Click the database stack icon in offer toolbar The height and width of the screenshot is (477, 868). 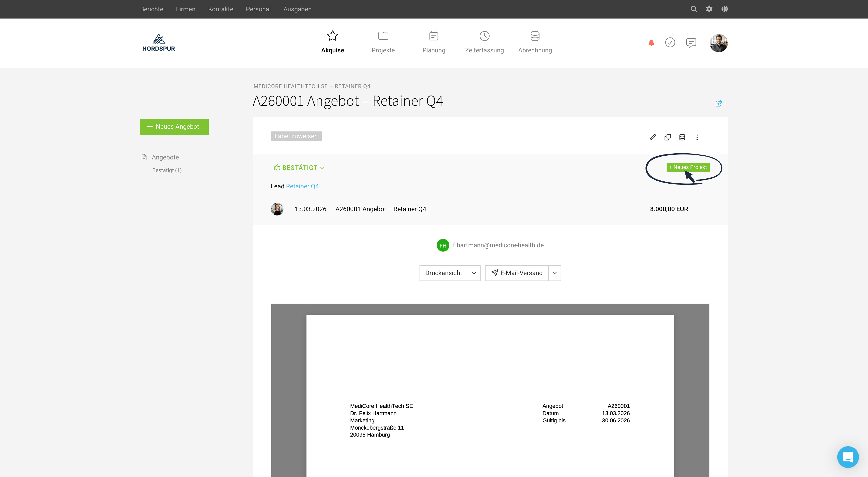tap(682, 137)
